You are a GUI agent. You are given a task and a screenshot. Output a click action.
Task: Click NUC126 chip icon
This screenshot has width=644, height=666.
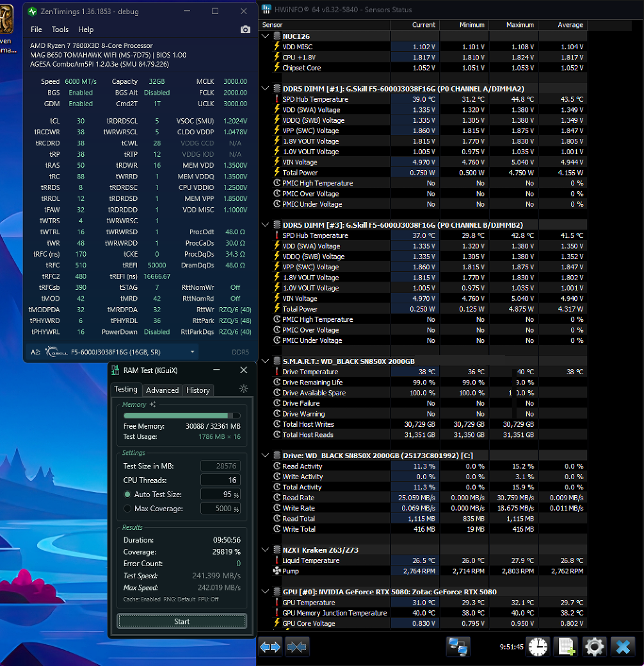click(x=277, y=36)
